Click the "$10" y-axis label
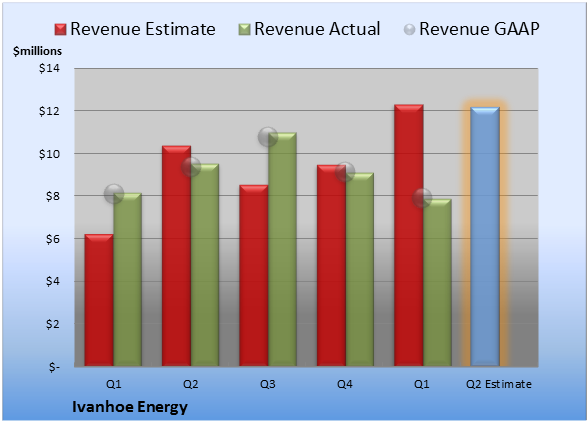 coord(49,154)
